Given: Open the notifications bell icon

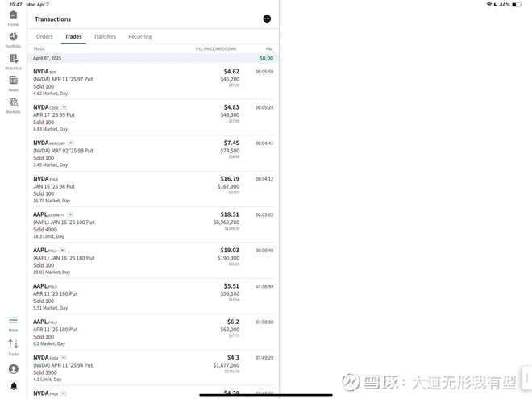Looking at the screenshot, I should click(x=14, y=386).
